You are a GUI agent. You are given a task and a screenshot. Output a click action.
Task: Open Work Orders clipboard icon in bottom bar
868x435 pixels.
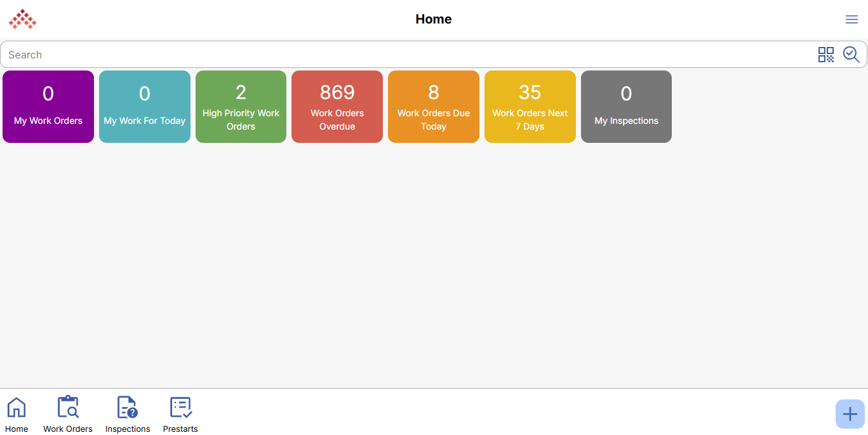68,408
